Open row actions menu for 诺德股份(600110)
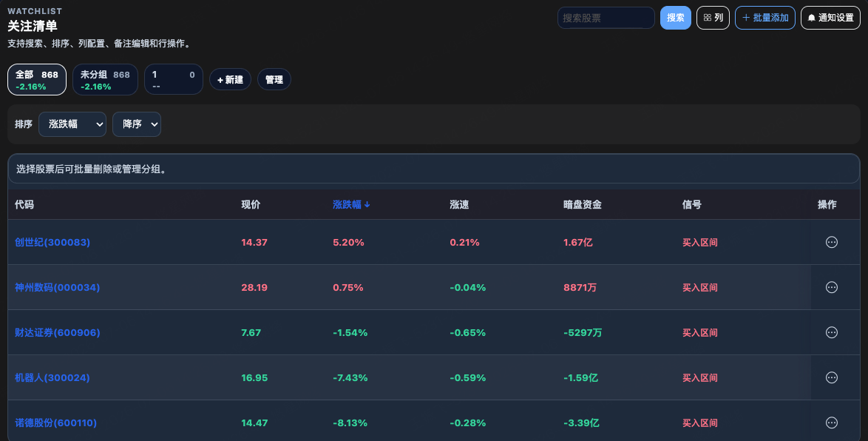 tap(831, 423)
